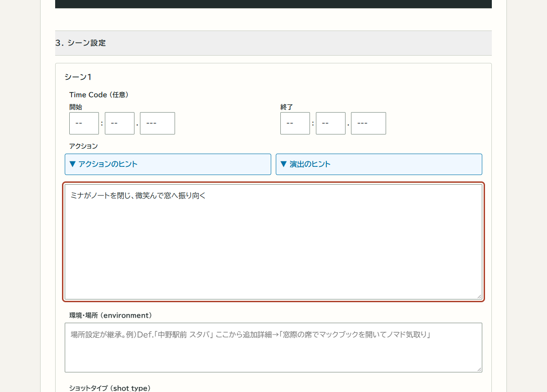This screenshot has height=392, width=547.
Task: Click the アクション label
Action: (83, 146)
